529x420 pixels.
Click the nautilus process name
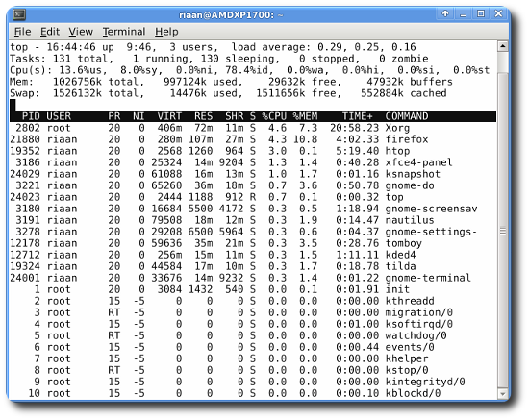point(410,220)
